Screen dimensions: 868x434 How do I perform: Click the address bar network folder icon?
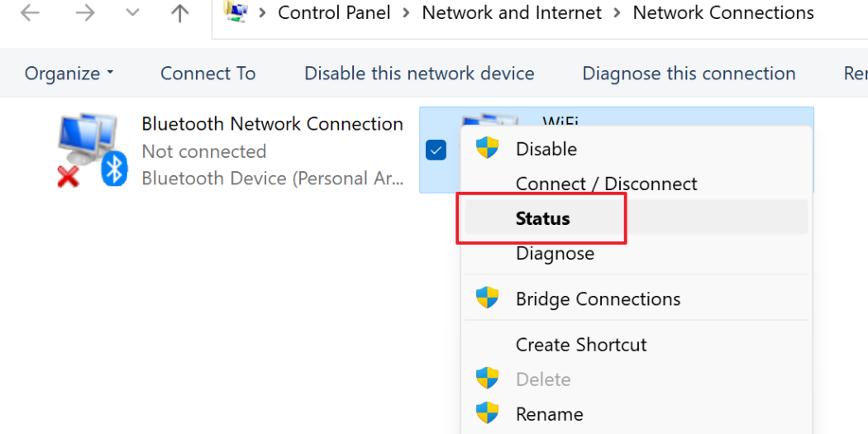point(236,12)
